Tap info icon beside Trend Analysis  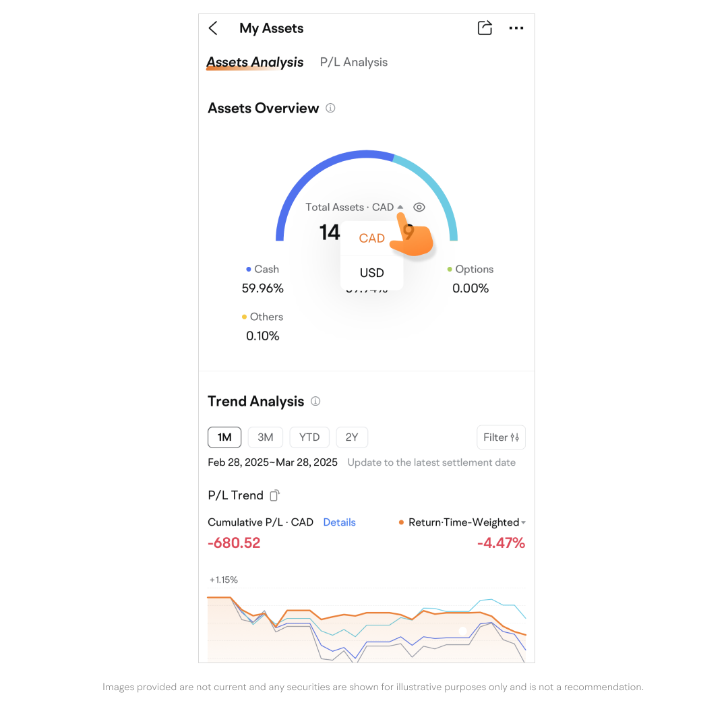pyautogui.click(x=315, y=401)
